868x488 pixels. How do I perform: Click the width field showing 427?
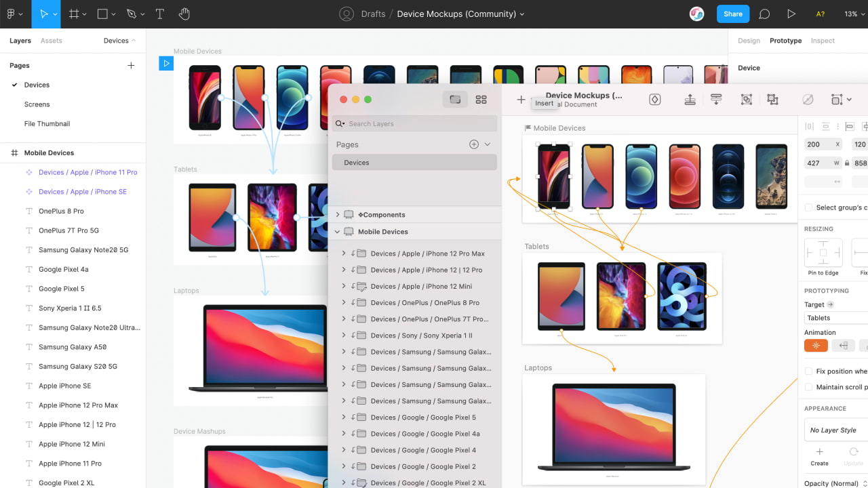823,163
